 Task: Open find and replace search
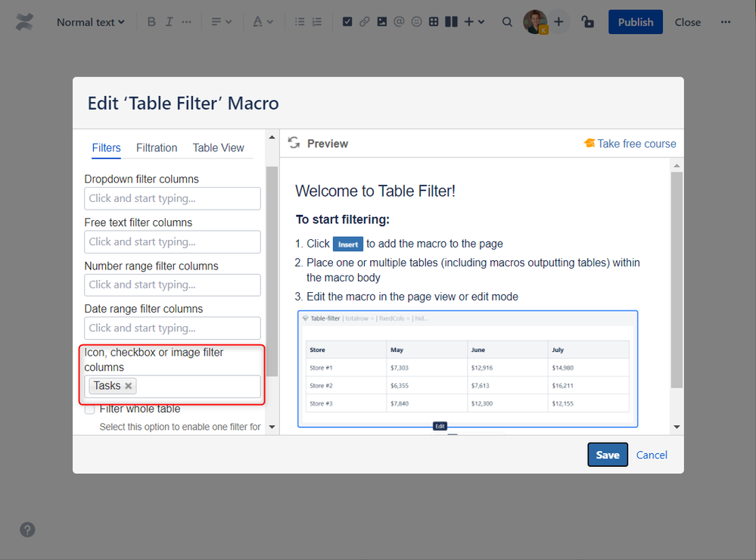point(507,22)
